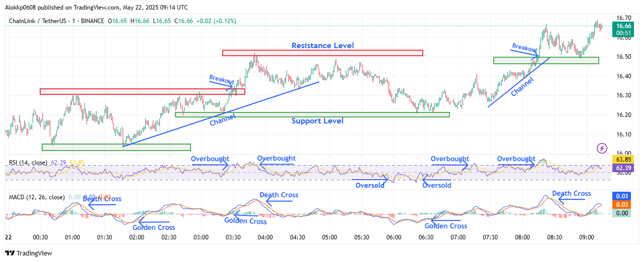Click the 09:00 time axis label
This screenshot has height=262, width=644.
point(587,237)
